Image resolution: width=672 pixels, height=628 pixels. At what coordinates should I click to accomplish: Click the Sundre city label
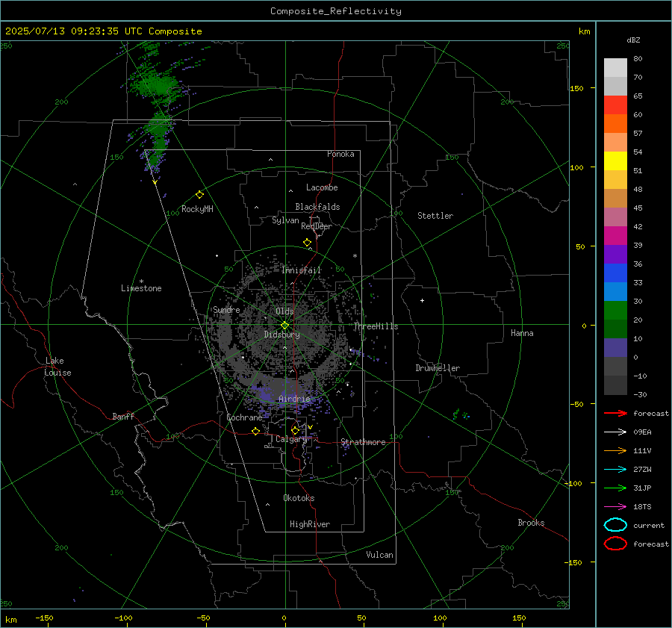point(226,309)
